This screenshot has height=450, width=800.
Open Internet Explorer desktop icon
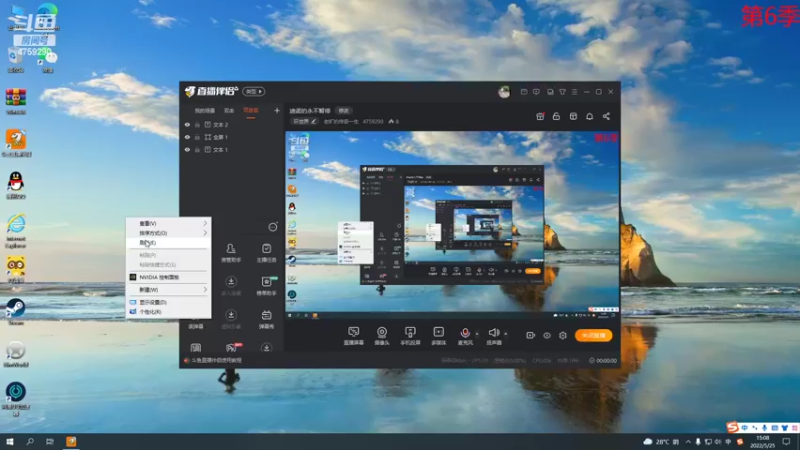pos(16,231)
